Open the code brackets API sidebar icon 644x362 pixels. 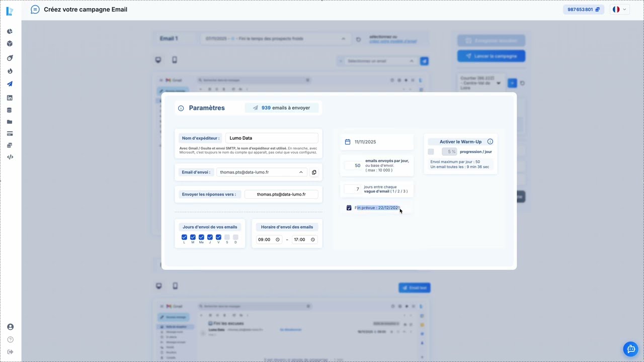click(10, 157)
